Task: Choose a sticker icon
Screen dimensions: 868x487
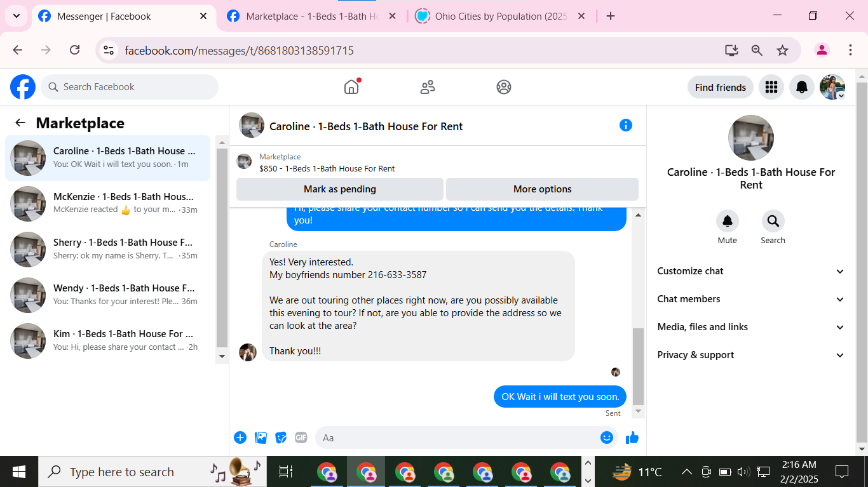Action: (x=281, y=437)
